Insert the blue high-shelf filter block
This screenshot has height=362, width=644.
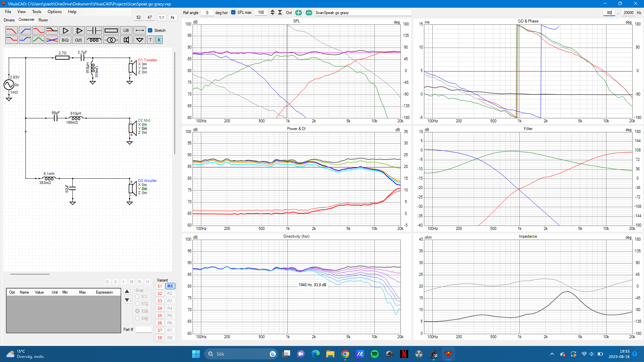pyautogui.click(x=25, y=40)
